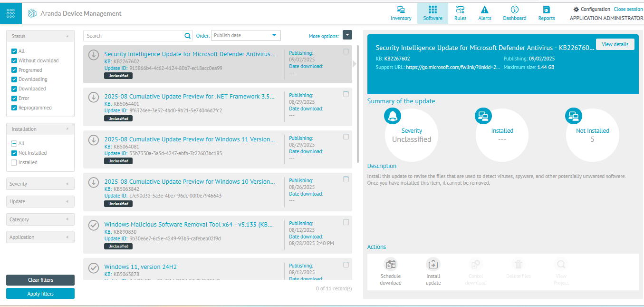Expand the Update filter panel
Screen dimensions: 644x307
[x=40, y=201]
